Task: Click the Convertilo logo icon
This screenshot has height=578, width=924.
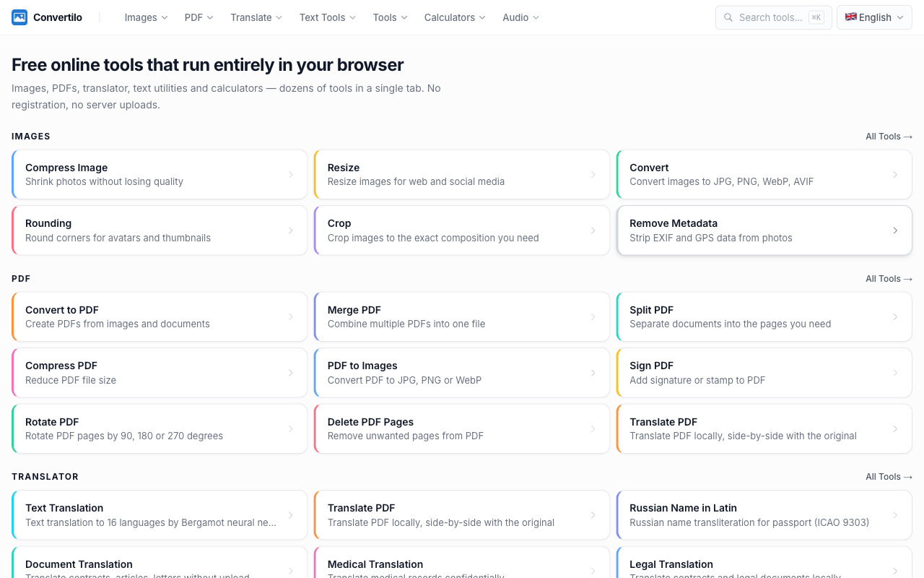Action: (x=19, y=17)
